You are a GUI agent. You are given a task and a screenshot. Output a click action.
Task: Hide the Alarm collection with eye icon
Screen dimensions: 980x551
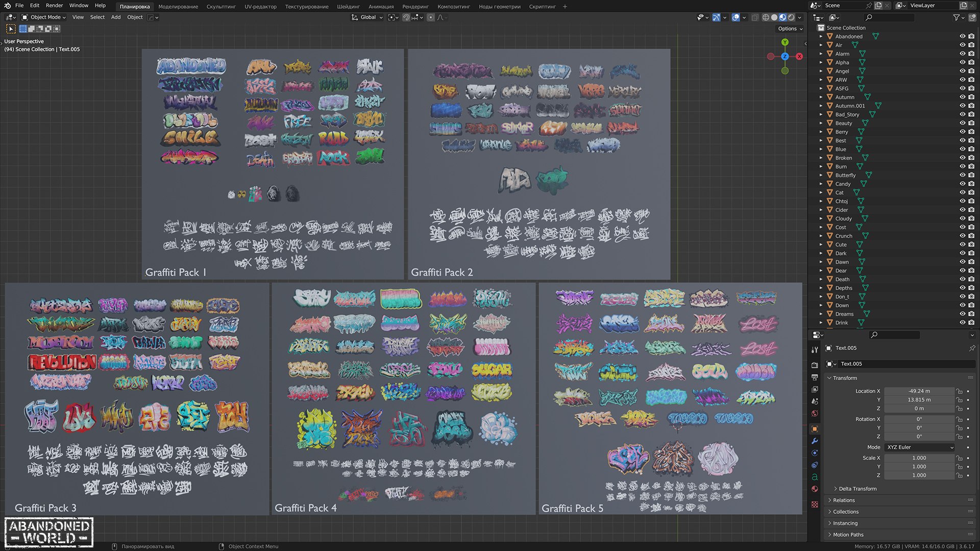pyautogui.click(x=963, y=54)
